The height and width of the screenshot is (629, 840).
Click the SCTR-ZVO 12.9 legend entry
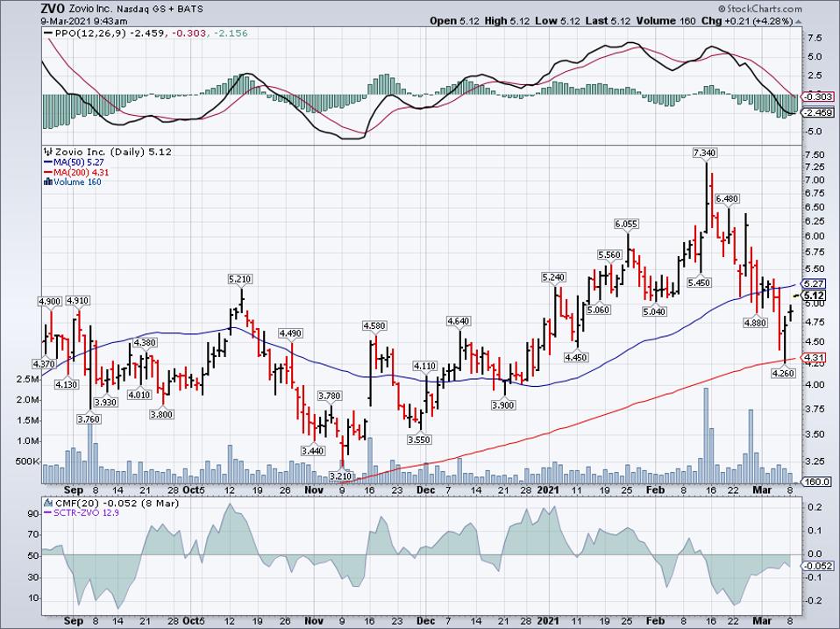click(86, 512)
